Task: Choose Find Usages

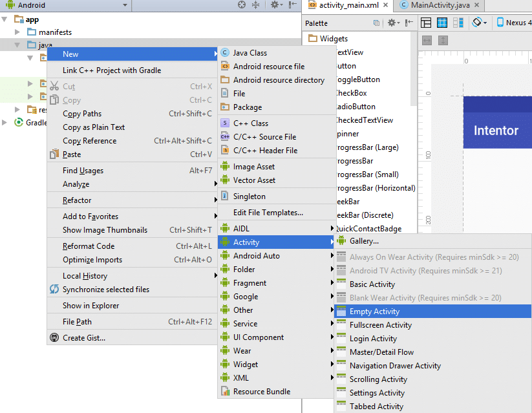Action: tap(133, 171)
